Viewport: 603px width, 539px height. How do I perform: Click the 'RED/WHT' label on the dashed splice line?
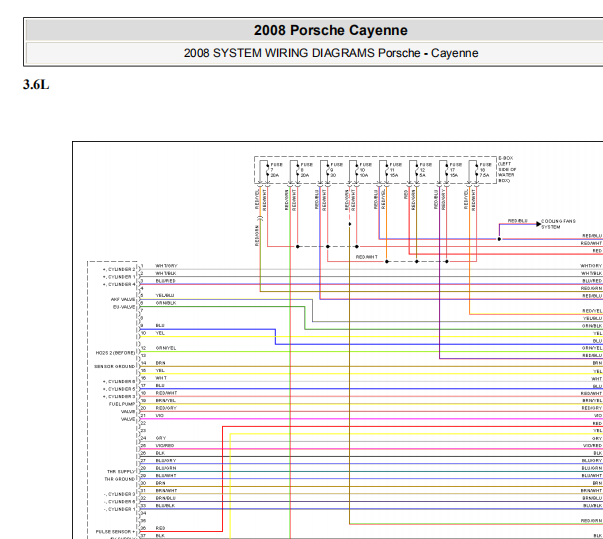[x=367, y=257]
